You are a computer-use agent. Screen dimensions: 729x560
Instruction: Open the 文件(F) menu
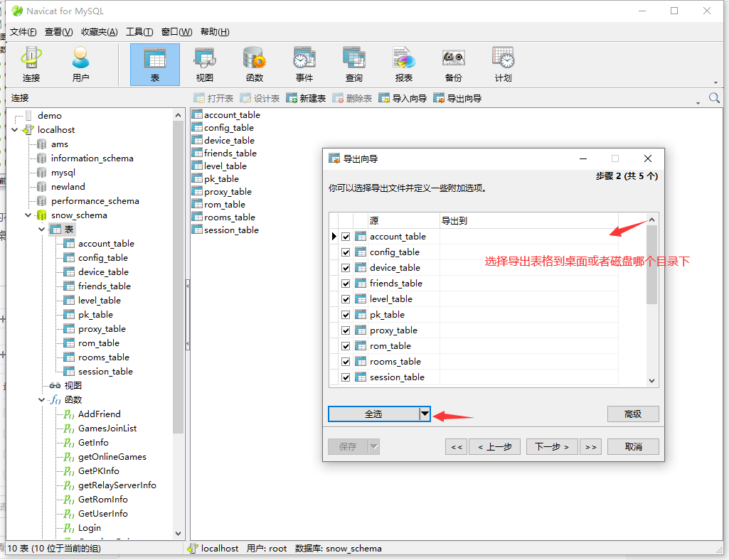(23, 31)
